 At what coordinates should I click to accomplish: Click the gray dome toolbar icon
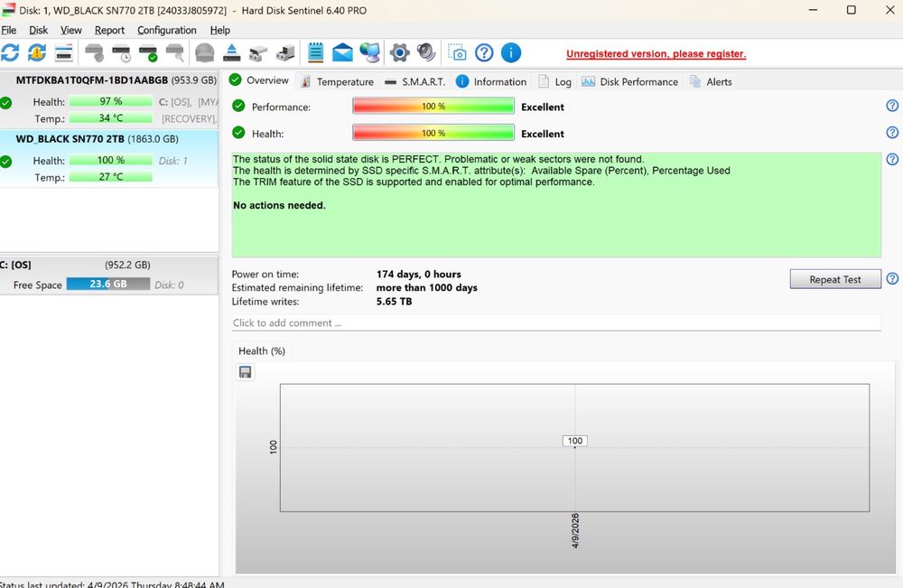(x=204, y=53)
